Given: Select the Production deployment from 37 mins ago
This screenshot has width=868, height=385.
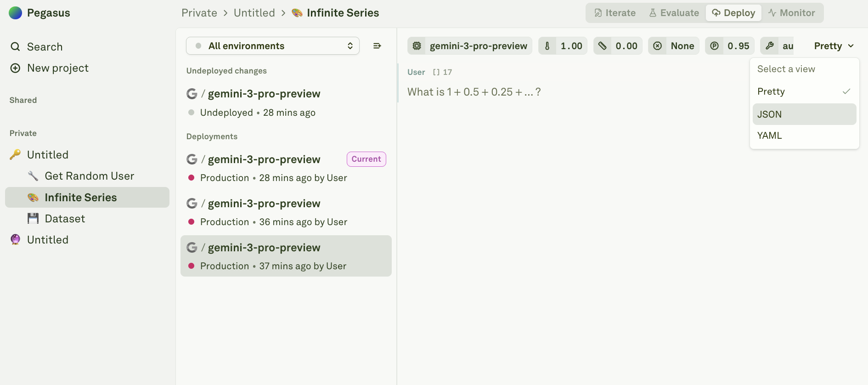Looking at the screenshot, I should (286, 256).
